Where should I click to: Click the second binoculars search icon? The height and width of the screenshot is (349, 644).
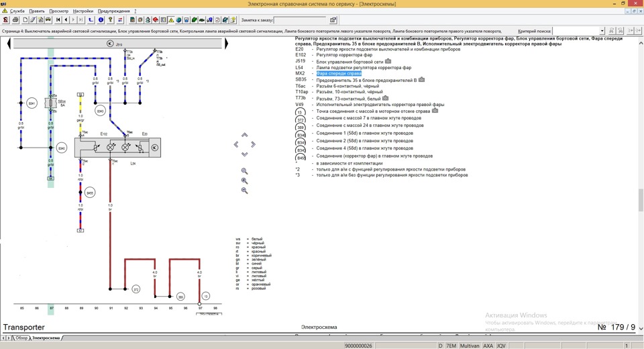click(621, 31)
